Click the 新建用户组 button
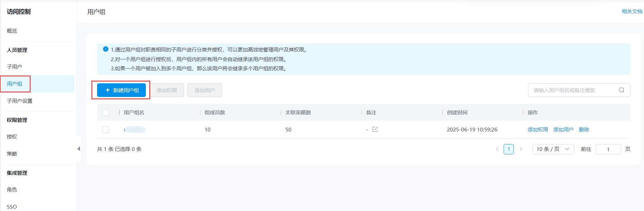The width and height of the screenshot is (644, 211). [121, 90]
